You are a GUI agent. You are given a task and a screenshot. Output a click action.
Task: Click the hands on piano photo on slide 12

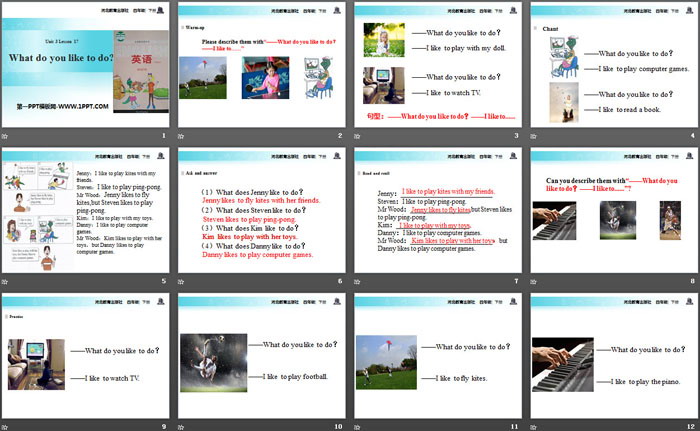(566, 364)
